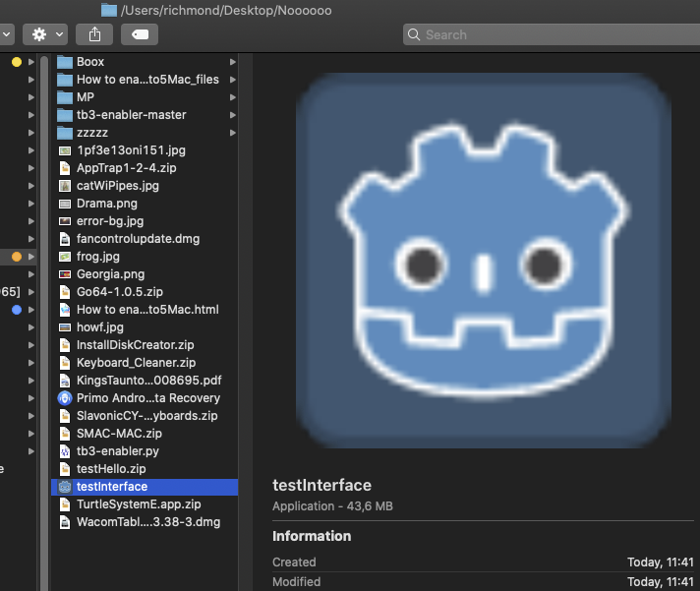Select the tb3-enabler.py file

[117, 451]
